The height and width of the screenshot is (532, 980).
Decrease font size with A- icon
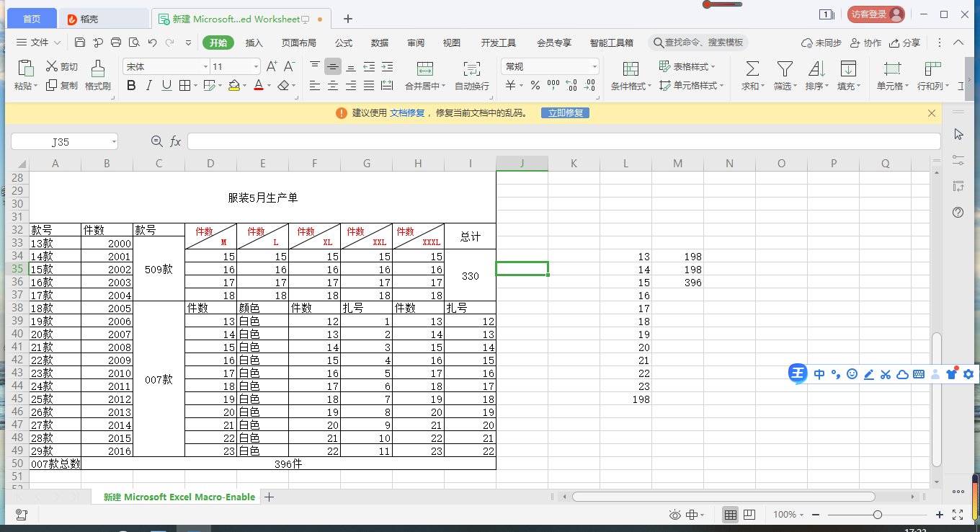point(290,66)
